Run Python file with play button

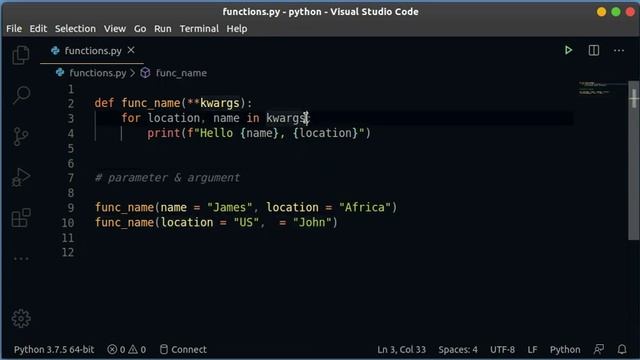pyautogui.click(x=568, y=50)
